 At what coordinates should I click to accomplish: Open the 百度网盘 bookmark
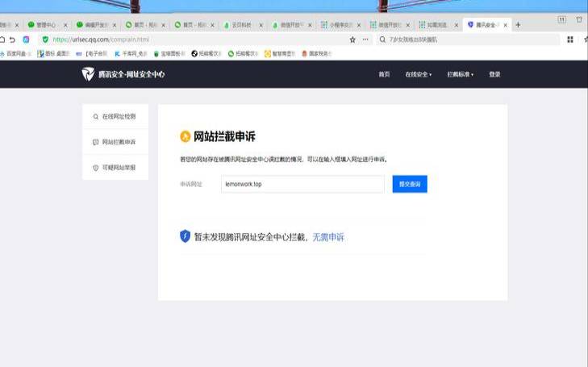(x=15, y=53)
